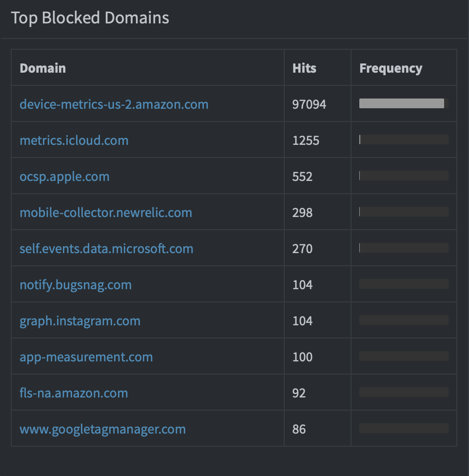Click the 97094 hits value
Image resolution: width=469 pixels, height=476 pixels.
pyautogui.click(x=309, y=104)
